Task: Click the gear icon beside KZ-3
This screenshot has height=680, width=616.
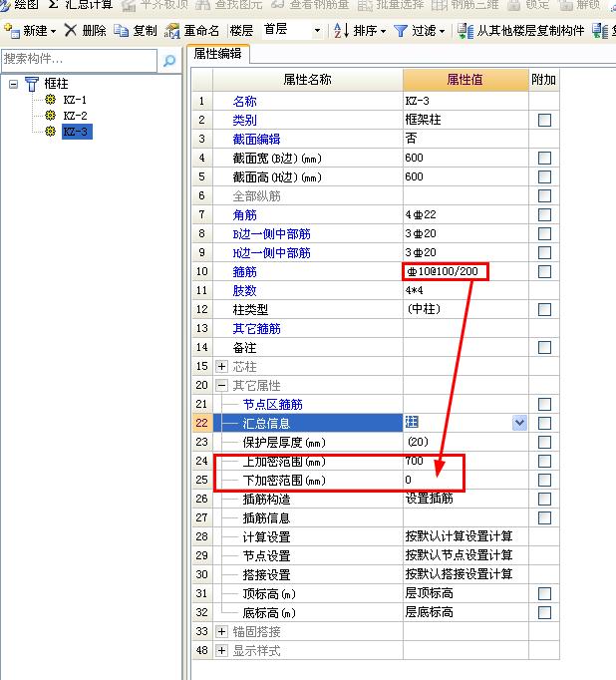Action: [50, 131]
